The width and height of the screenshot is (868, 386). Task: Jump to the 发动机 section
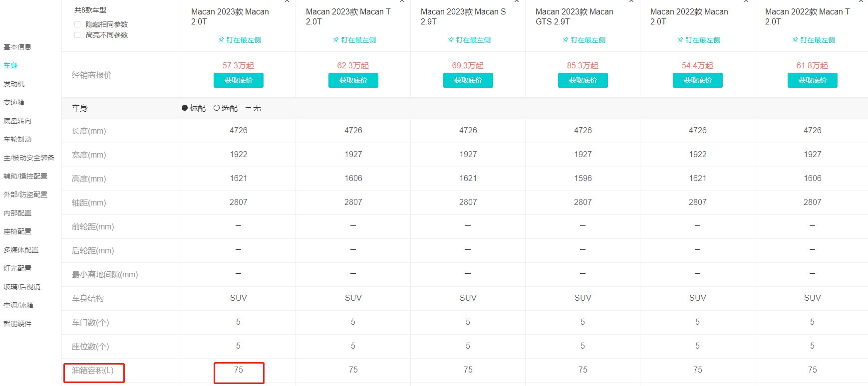coord(14,84)
